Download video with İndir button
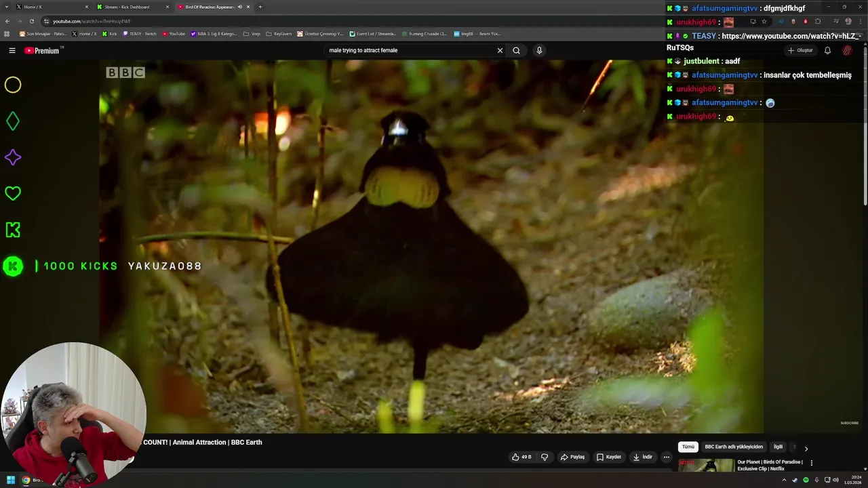 tap(642, 457)
